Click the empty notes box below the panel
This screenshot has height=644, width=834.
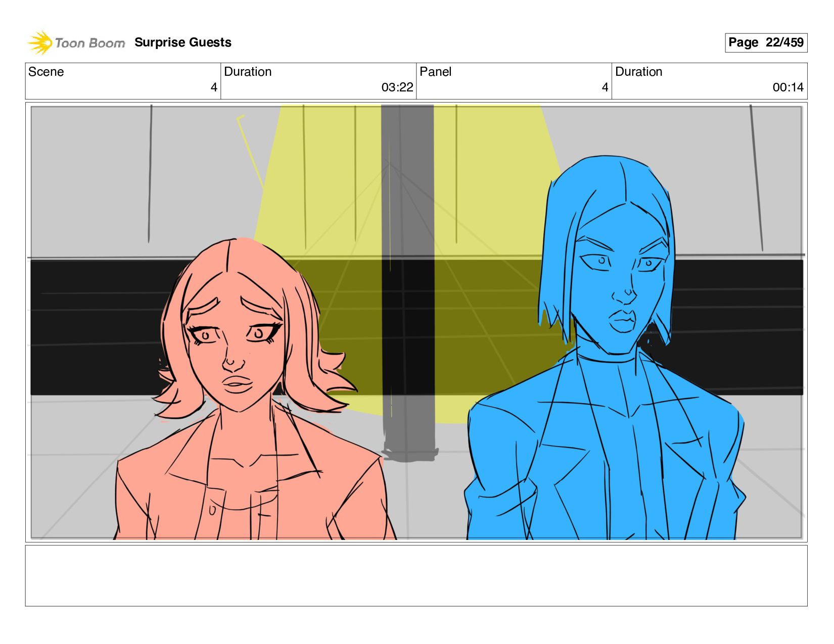[416, 576]
